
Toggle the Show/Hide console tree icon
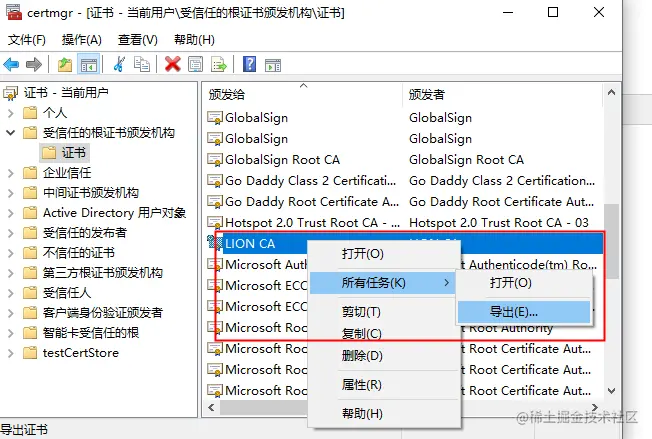(89, 64)
